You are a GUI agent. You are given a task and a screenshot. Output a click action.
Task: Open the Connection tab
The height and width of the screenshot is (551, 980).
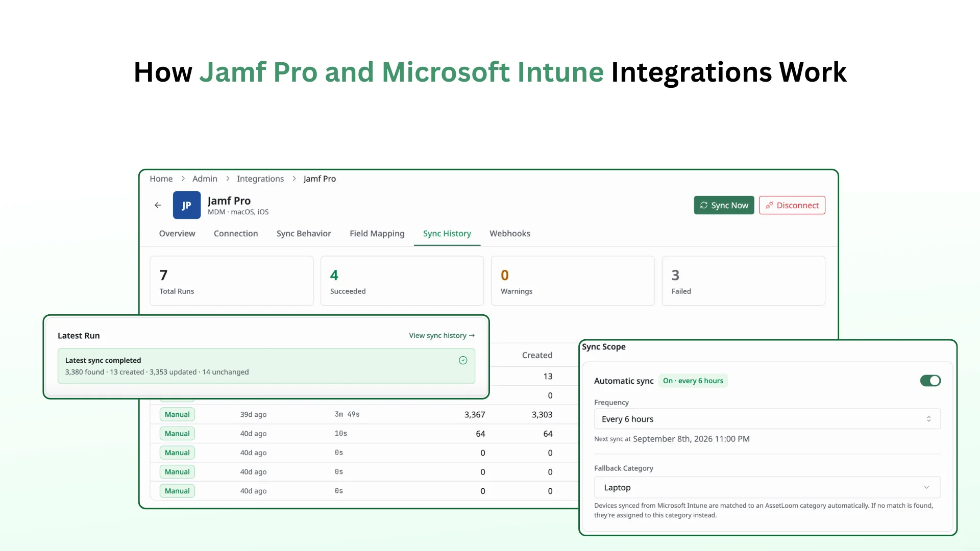click(236, 233)
